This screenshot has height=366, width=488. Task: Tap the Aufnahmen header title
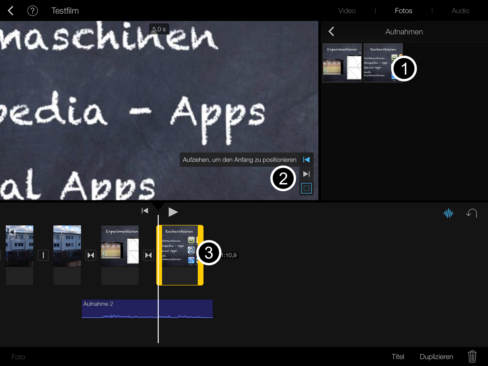pos(404,32)
